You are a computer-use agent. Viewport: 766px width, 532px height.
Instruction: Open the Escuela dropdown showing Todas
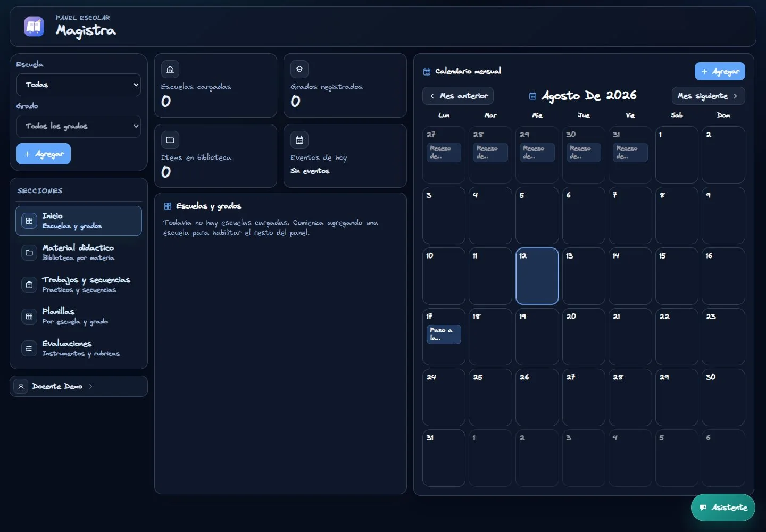79,85
